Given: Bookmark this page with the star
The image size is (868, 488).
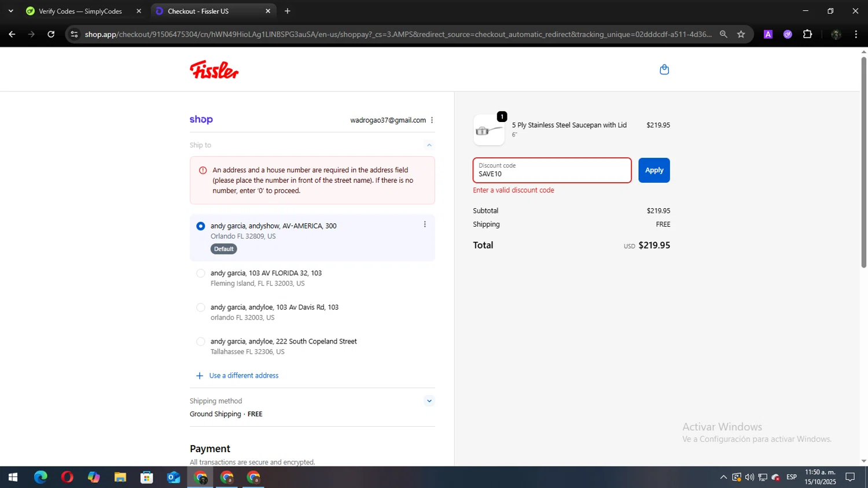Looking at the screenshot, I should pos(741,34).
